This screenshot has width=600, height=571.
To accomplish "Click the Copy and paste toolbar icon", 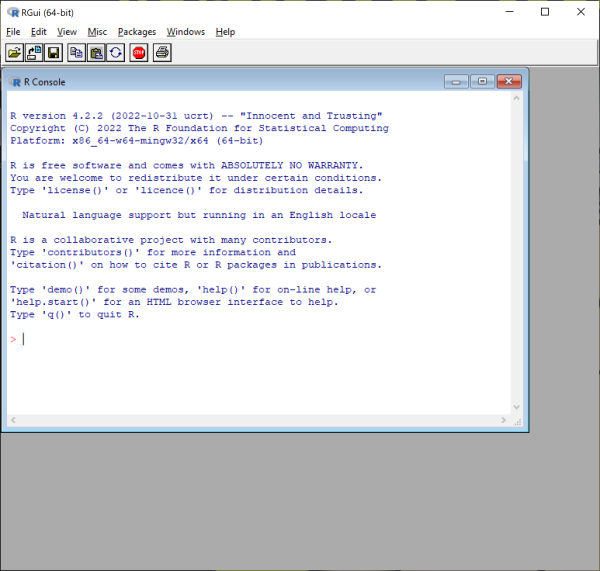I will point(116,52).
